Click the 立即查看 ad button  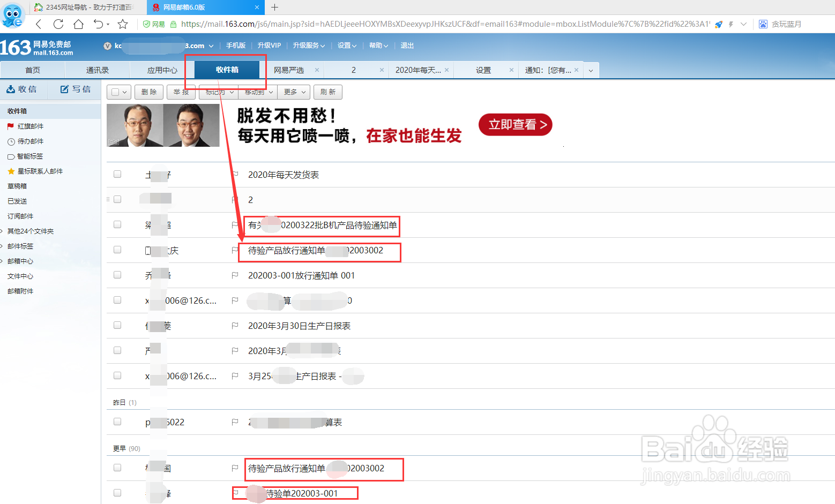(516, 125)
